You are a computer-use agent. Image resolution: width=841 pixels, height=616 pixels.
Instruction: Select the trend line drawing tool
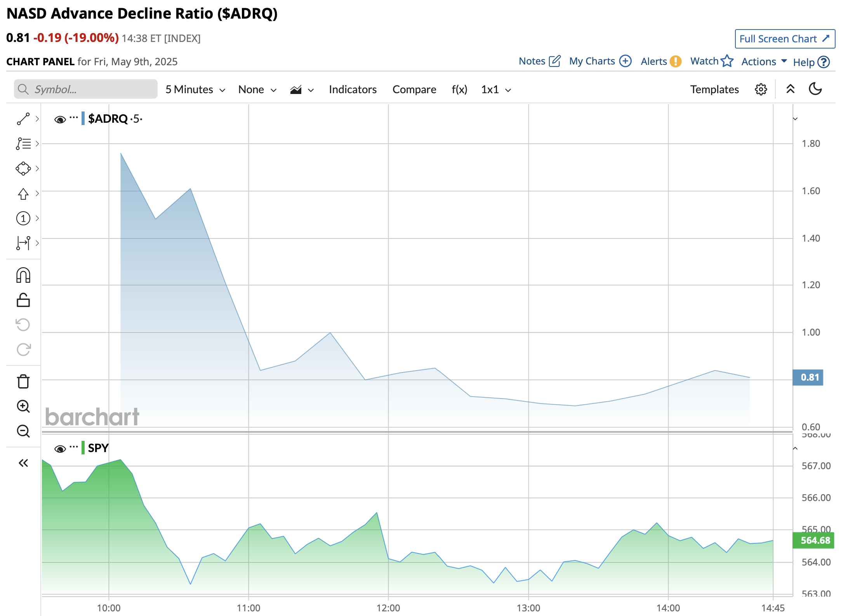click(x=23, y=119)
